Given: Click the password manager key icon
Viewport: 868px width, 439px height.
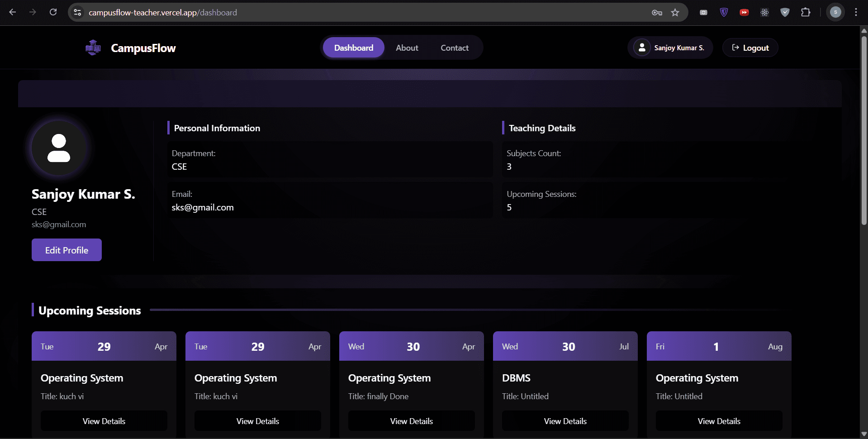Looking at the screenshot, I should point(657,12).
